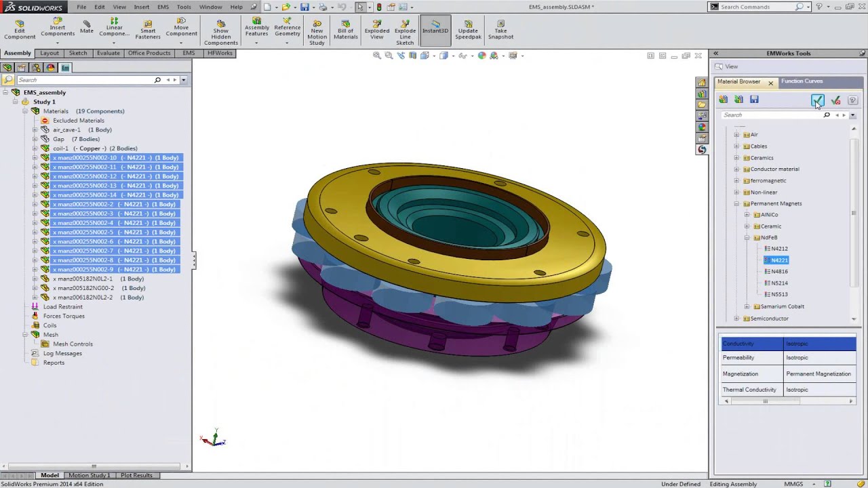Click the Smart Fasteners tool
This screenshot has width=868, height=488.
click(x=148, y=29)
